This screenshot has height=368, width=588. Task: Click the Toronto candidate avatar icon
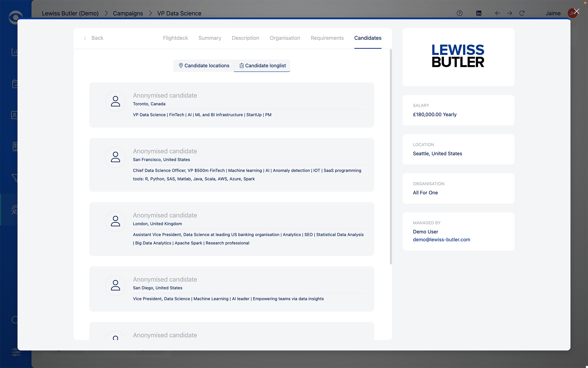click(x=115, y=101)
